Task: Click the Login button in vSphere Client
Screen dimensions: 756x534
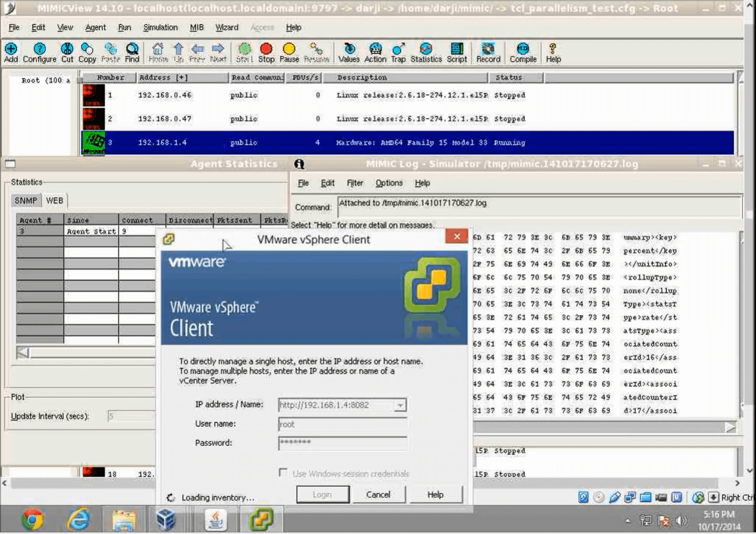Action: coord(322,494)
